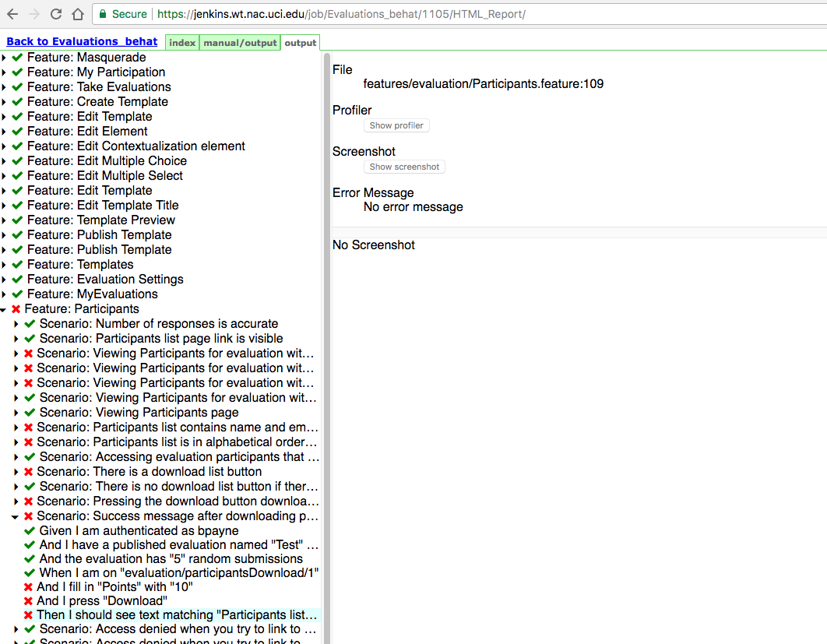
Task: Select Feature: Templates row
Action: 80,264
